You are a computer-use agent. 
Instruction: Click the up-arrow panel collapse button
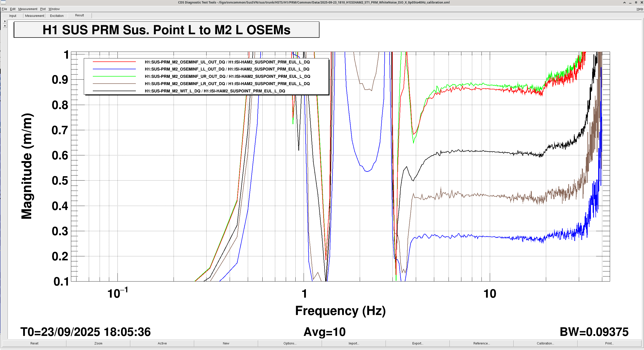pyautogui.click(x=5, y=26)
